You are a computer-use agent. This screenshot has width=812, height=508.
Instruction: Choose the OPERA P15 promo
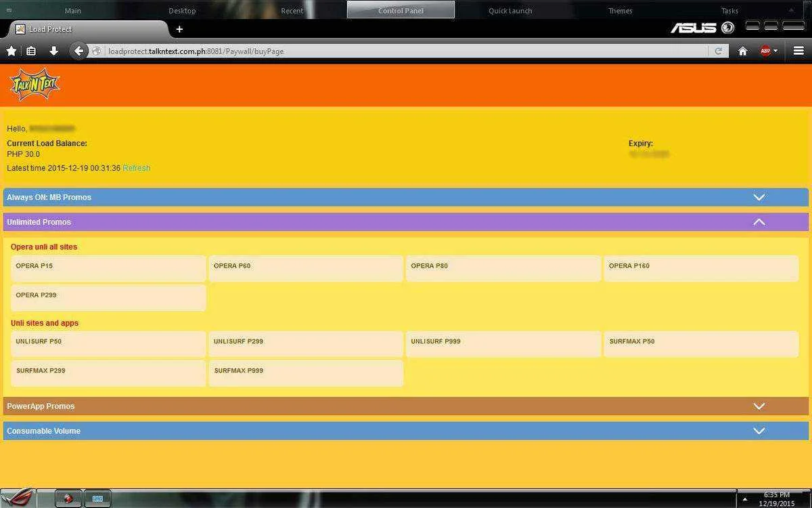pyautogui.click(x=108, y=268)
